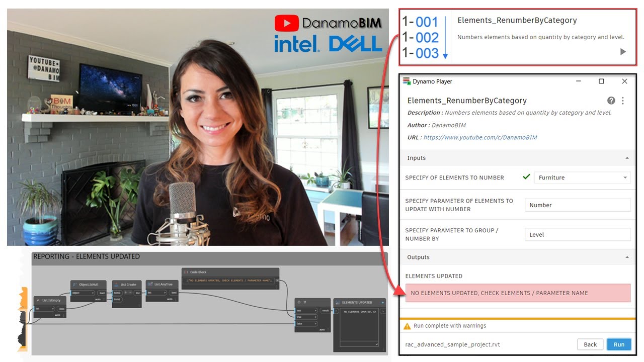Image resolution: width=644 pixels, height=362 pixels.
Task: Click the Dell logo
Action: pyautogui.click(x=356, y=44)
